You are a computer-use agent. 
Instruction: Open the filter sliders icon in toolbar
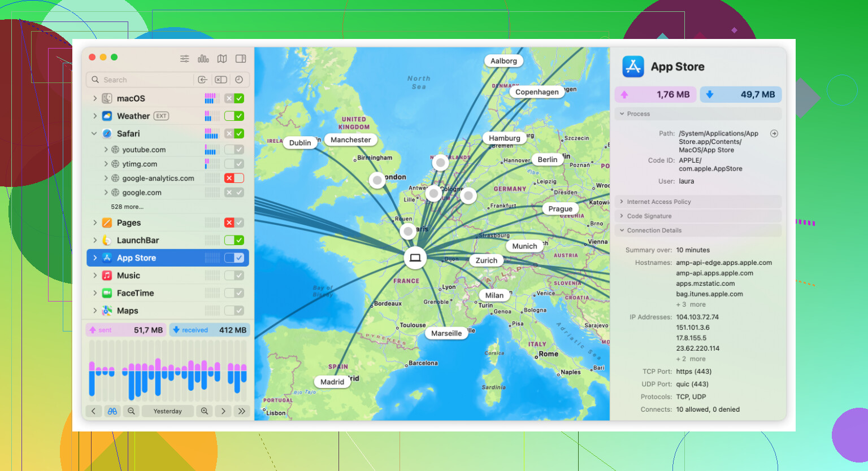(185, 59)
